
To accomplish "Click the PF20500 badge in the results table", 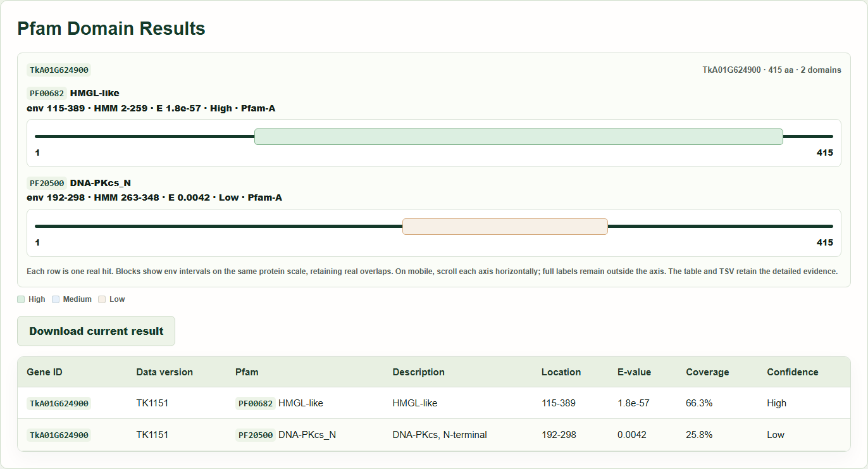I will click(256, 435).
